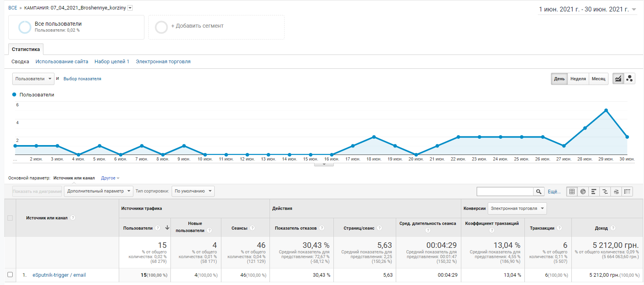Tick the eSputnik-trigger / email row checkbox
Image resolution: width=644 pixels, height=285 pixels.
tap(10, 275)
